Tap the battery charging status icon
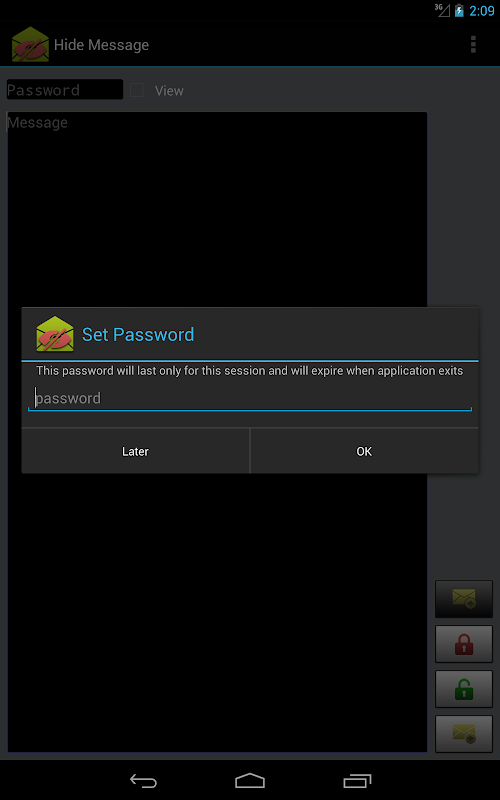 pos(459,10)
